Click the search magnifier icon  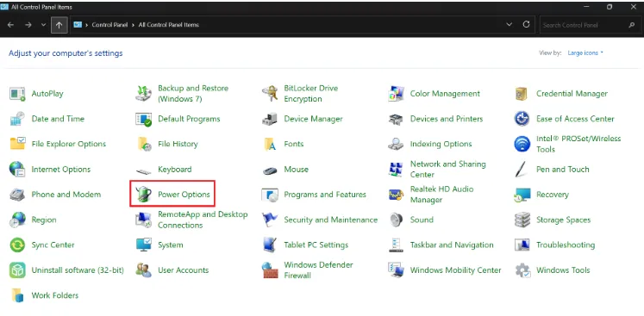[632, 25]
